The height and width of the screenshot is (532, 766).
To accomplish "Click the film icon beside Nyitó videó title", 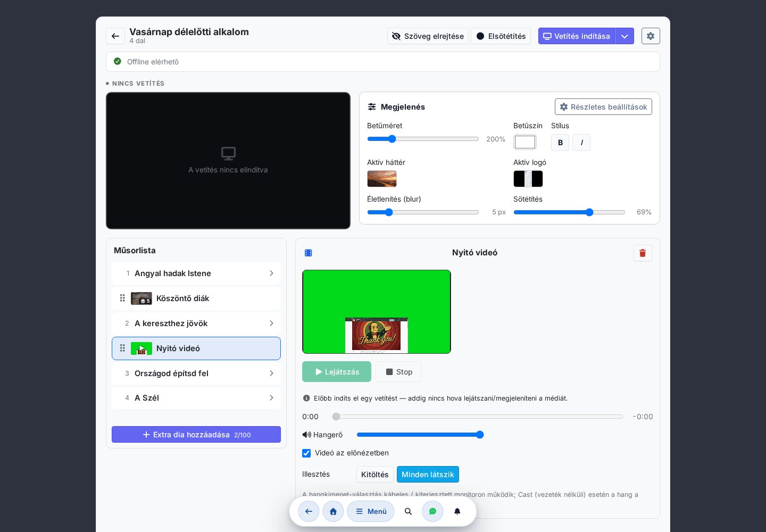I will pyautogui.click(x=309, y=253).
